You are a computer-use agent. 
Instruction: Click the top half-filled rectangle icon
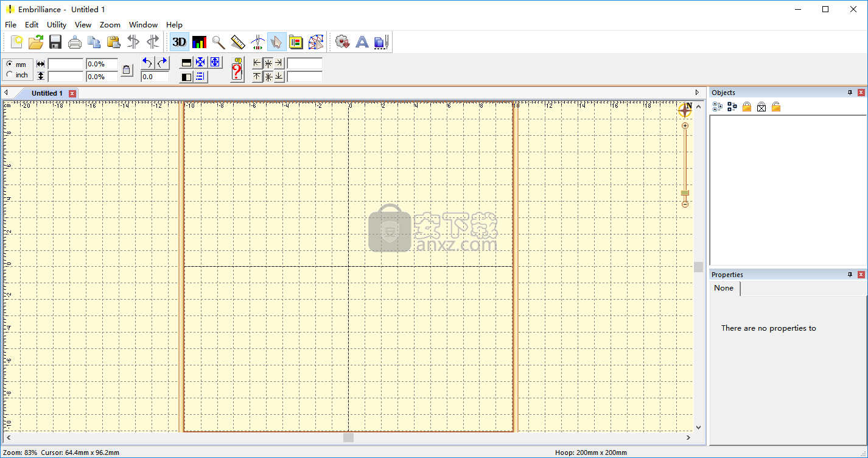coord(187,63)
